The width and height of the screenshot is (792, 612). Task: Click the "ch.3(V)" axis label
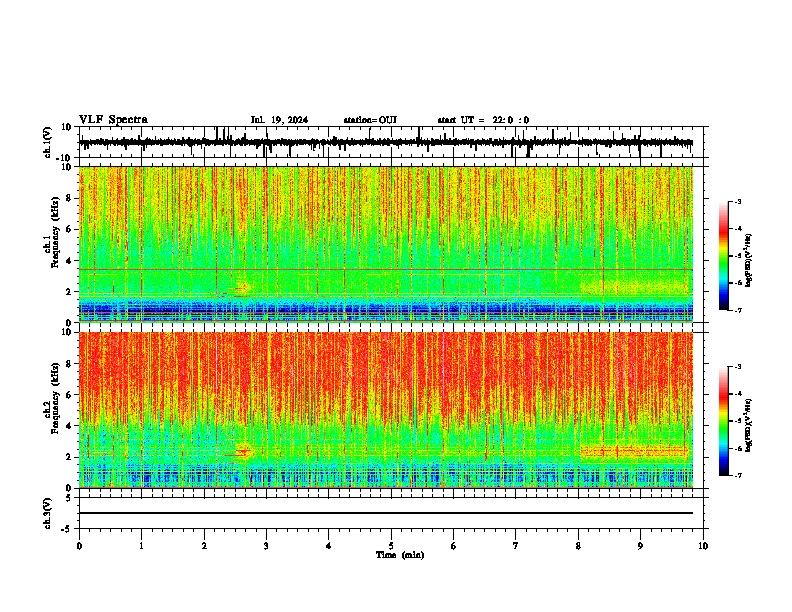click(x=47, y=513)
